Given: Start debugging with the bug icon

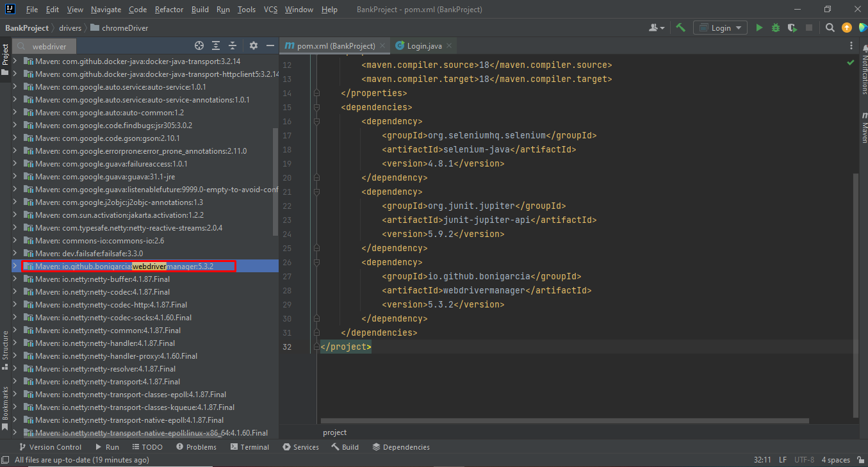Looking at the screenshot, I should (776, 28).
